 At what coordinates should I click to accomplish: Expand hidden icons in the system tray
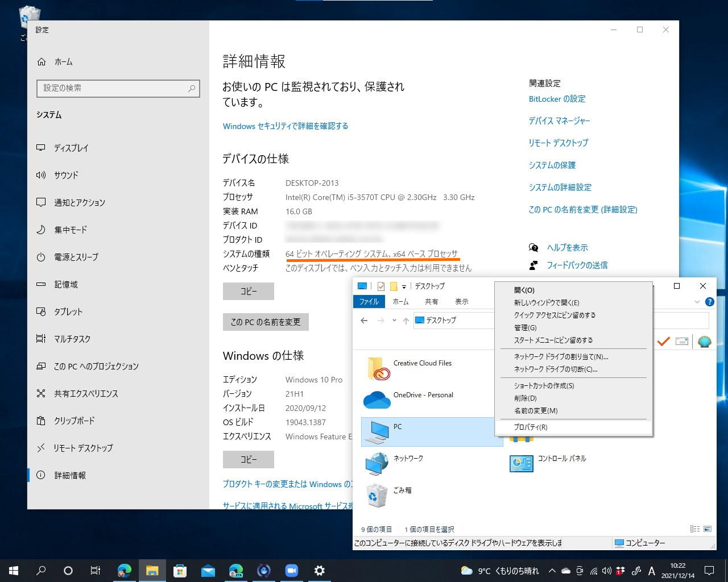[x=552, y=570]
